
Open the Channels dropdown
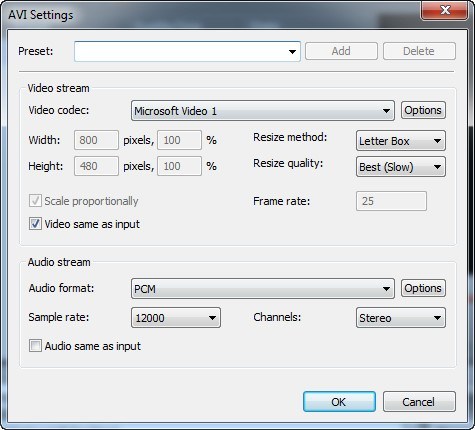(401, 318)
